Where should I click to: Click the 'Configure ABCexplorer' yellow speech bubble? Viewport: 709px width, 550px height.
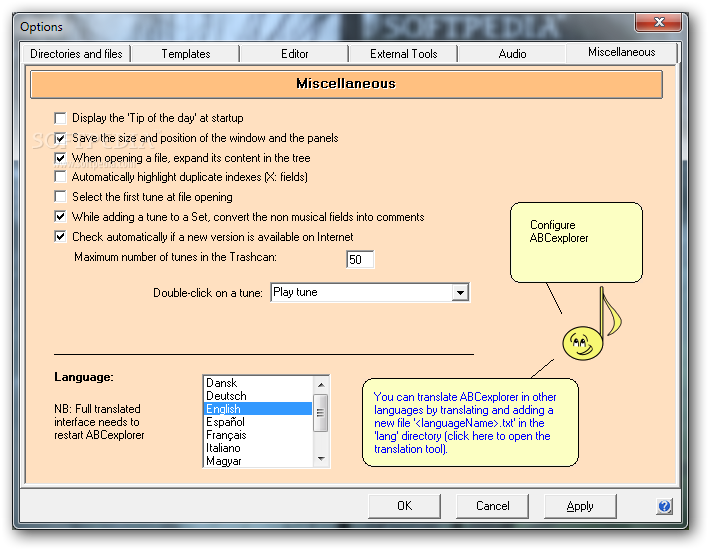click(x=576, y=242)
